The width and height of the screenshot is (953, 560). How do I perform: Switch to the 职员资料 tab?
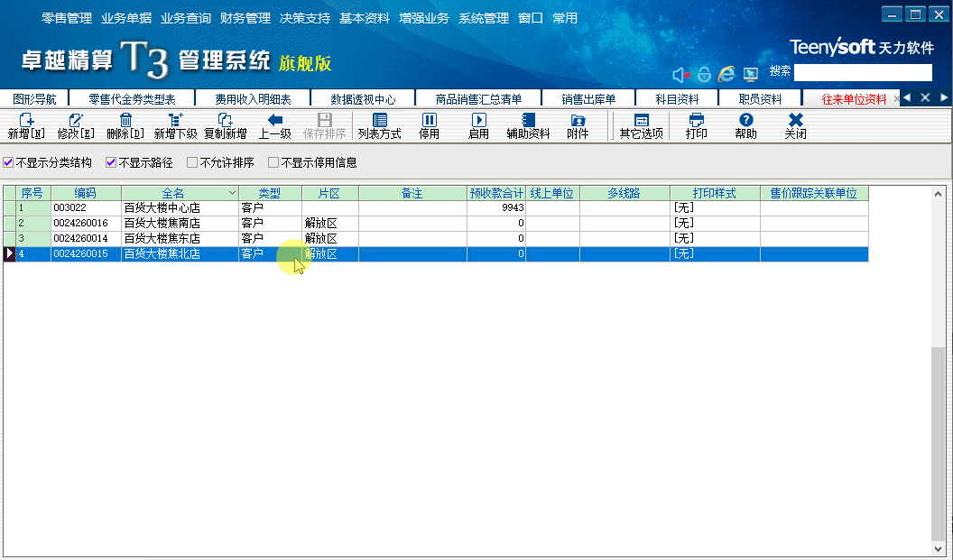[x=763, y=97]
